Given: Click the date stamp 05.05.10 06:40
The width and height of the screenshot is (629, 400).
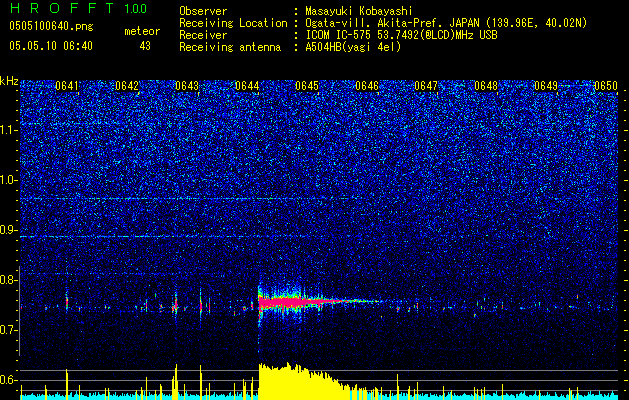Looking at the screenshot, I should pos(51,46).
